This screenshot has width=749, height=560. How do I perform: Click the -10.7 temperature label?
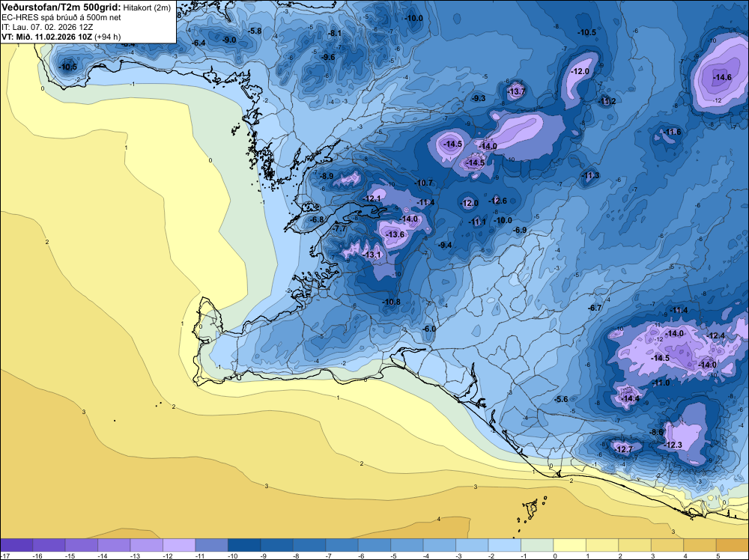pos(423,183)
